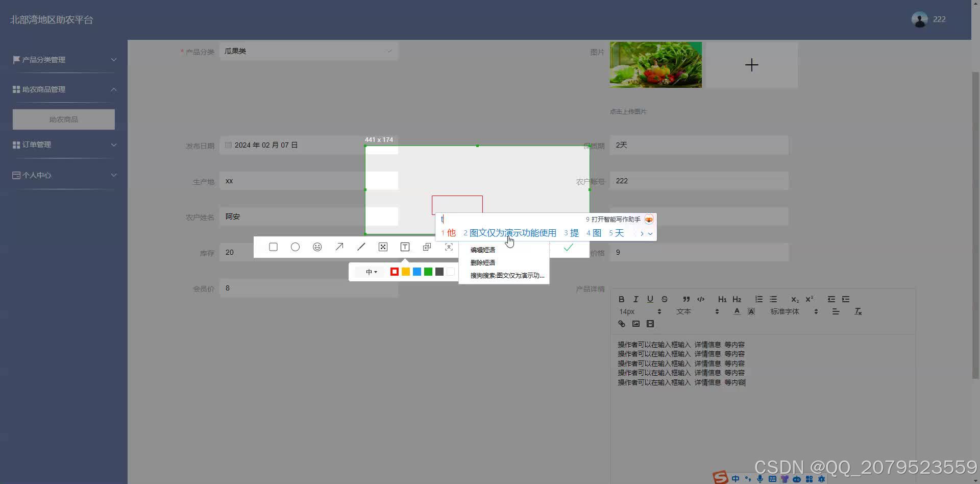
Task: Insert an ordered list
Action: click(x=759, y=299)
